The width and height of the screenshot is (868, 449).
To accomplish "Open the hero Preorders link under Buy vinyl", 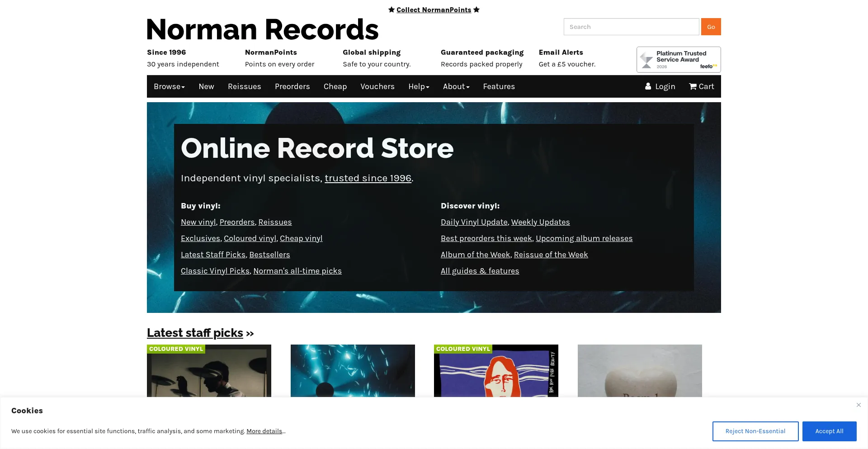I will (x=237, y=222).
